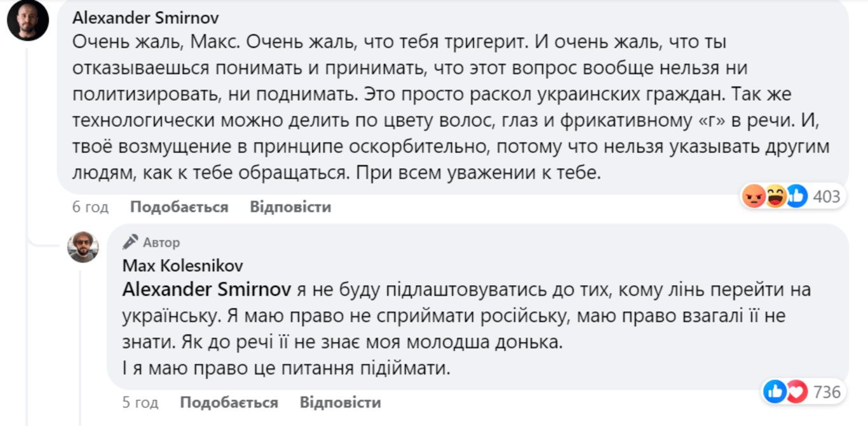Open the '5 год' reply timestamp
868x426 pixels.
pyautogui.click(x=140, y=403)
